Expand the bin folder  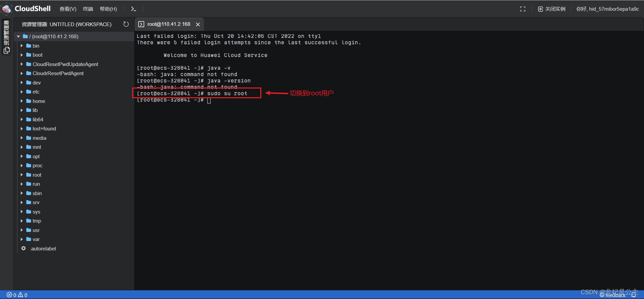22,46
